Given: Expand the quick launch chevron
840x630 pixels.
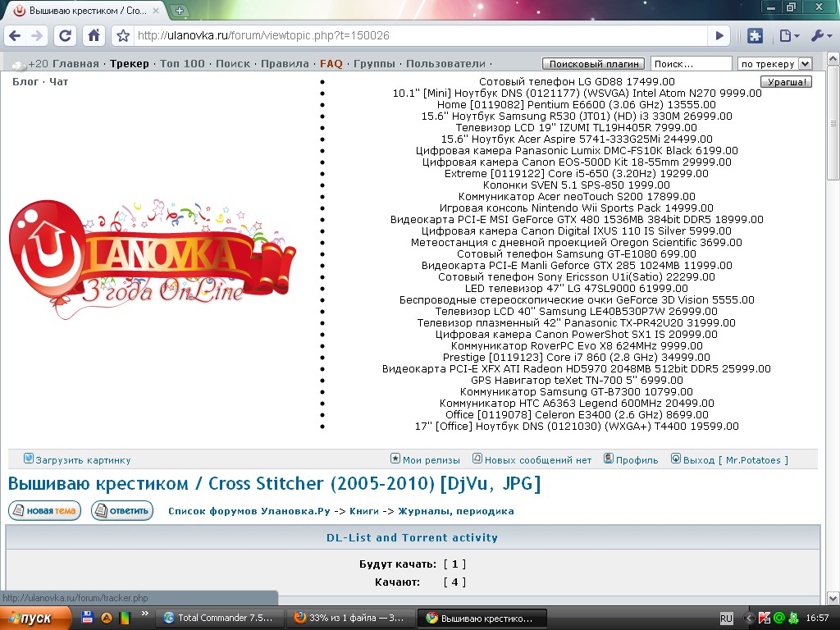Looking at the screenshot, I should click(144, 614).
